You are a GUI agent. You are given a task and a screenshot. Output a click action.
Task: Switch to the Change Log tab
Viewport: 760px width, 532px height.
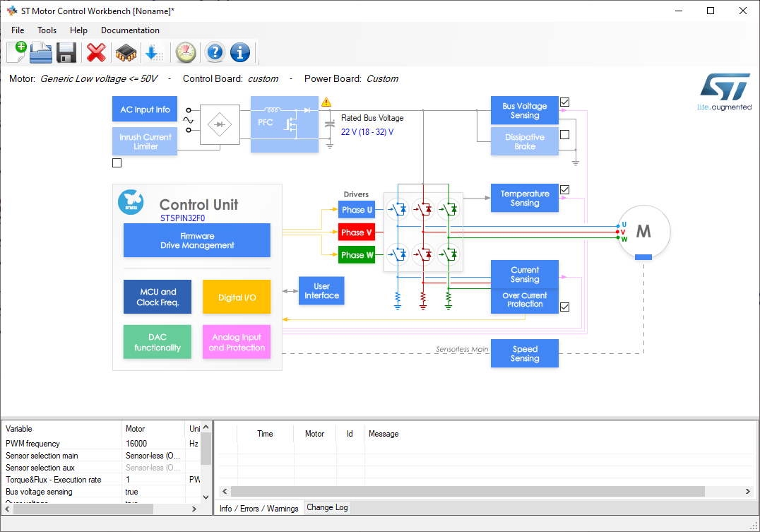327,507
